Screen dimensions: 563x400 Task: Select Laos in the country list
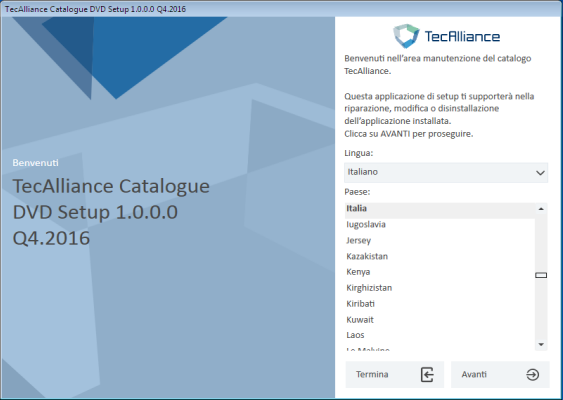[440, 335]
